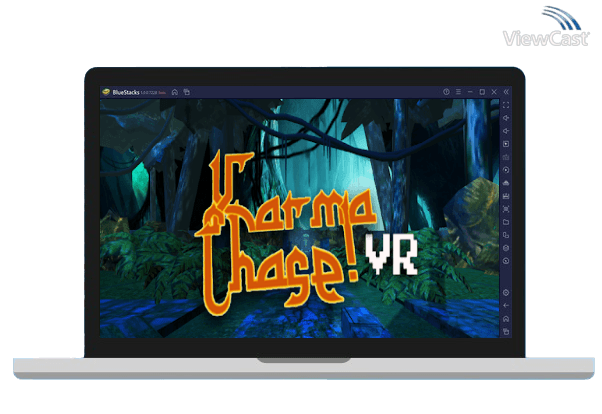Click the Android home icon in sidebar
This screenshot has height=414, width=602.
506,319
